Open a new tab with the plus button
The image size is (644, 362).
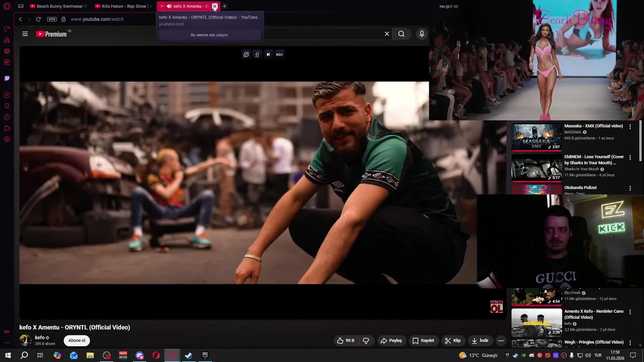click(x=224, y=6)
